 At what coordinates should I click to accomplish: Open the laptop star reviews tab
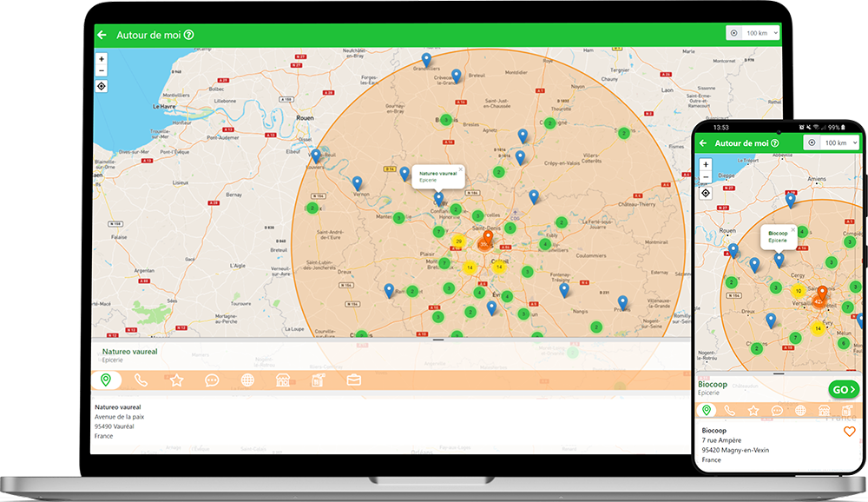(x=176, y=380)
